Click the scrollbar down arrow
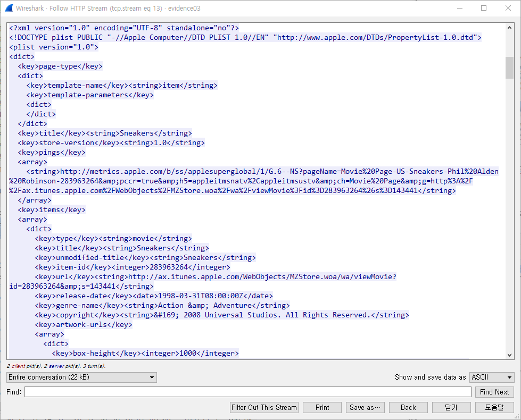The image size is (521, 420). (x=509, y=355)
